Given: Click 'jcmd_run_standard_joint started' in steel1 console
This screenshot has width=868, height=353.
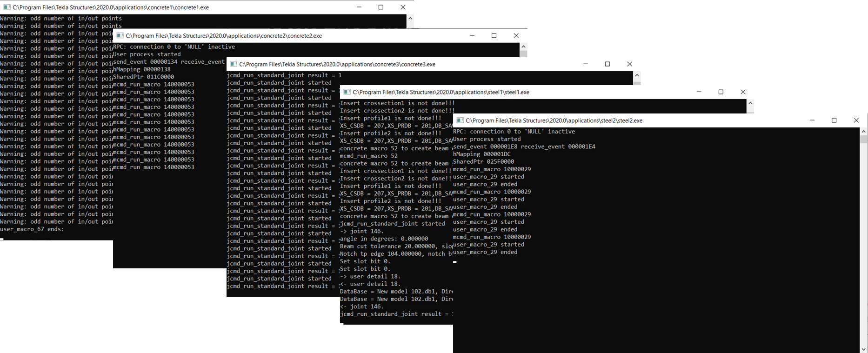Looking at the screenshot, I should point(393,224).
